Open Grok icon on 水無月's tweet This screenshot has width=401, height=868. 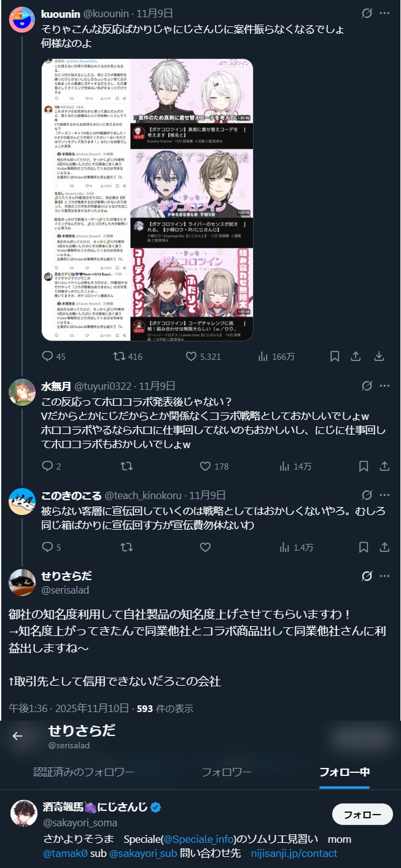click(367, 386)
